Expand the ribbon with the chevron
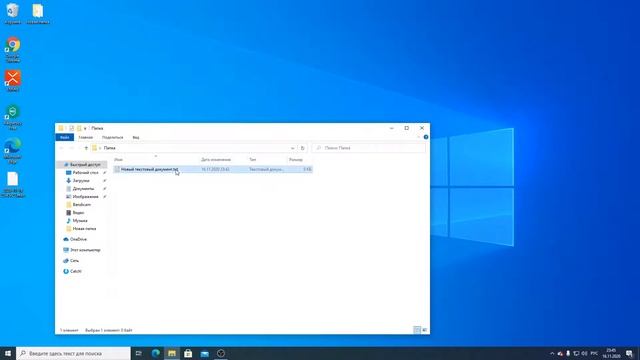The height and width of the screenshot is (360, 640). pyautogui.click(x=419, y=137)
